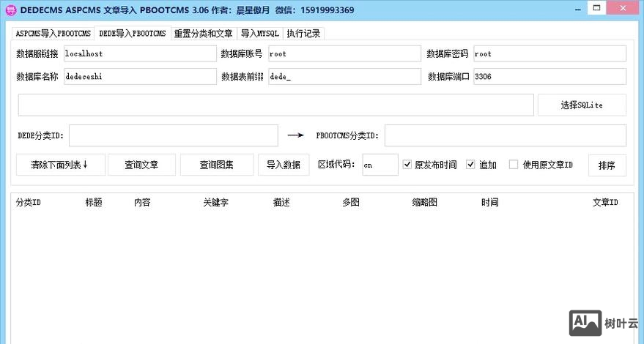Viewport: 644px width, 344px height.
Task: Enable the 使用原文章ID checkbox
Action: point(514,165)
